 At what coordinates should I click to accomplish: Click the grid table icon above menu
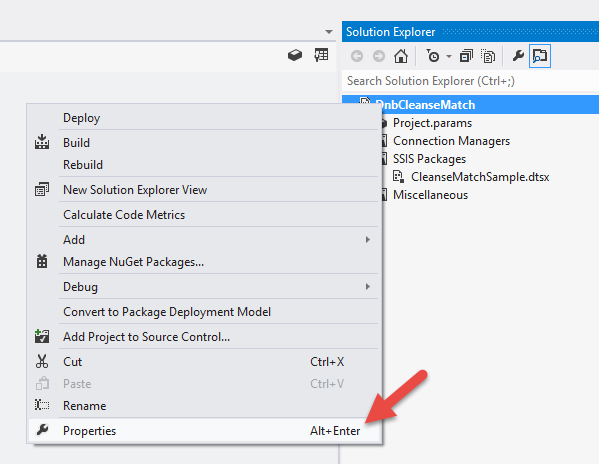pyautogui.click(x=321, y=55)
